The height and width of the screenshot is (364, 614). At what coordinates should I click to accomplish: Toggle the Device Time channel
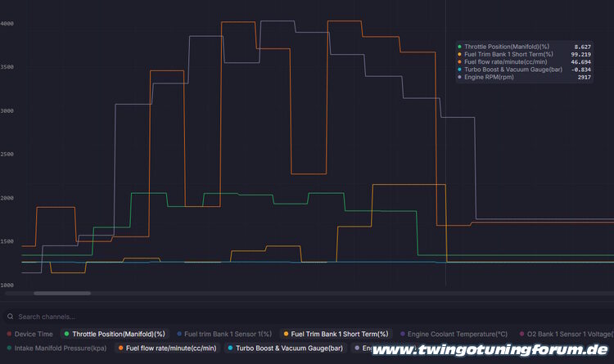29,334
